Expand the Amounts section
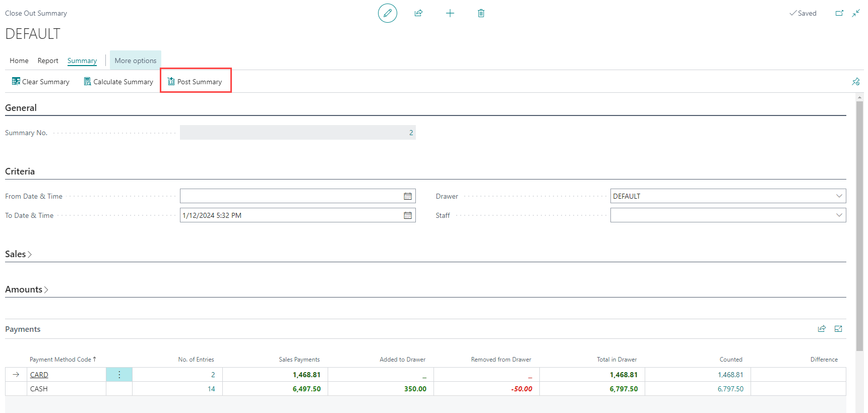Viewport: 868px width, 413px height. 27,289
